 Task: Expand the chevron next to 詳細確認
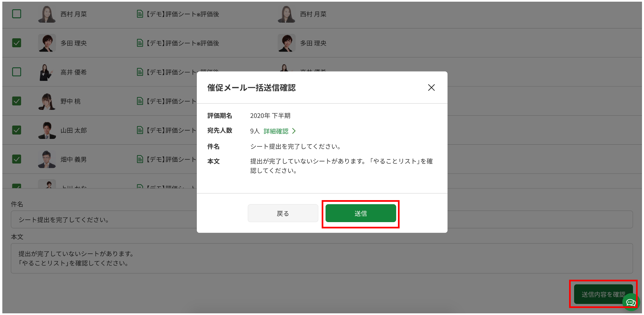294,131
